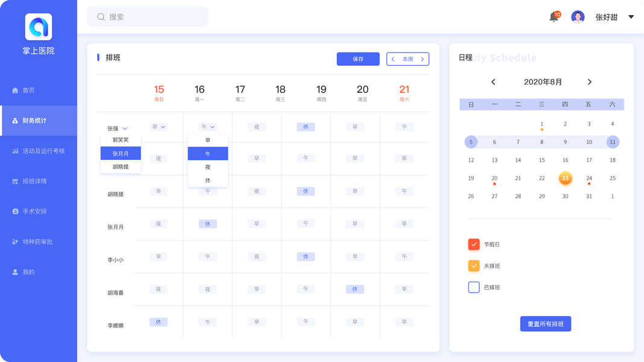644x362 pixels.
Task: Click the search magnifier icon
Action: coord(101,17)
